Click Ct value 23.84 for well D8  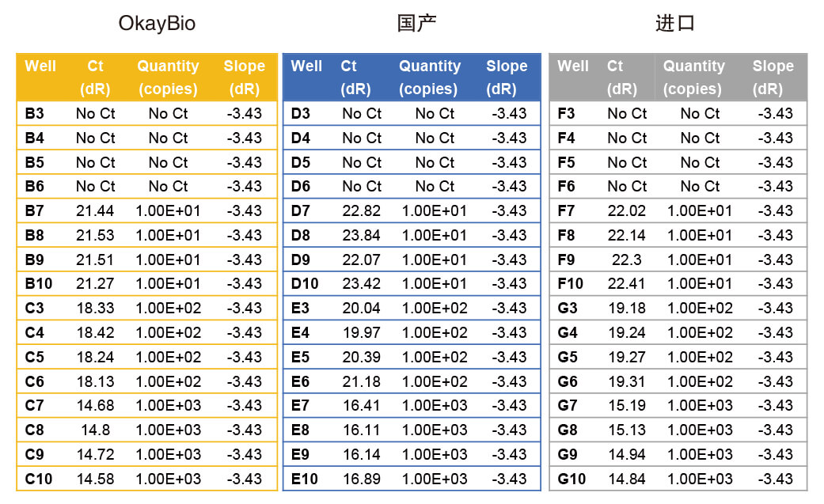(361, 236)
